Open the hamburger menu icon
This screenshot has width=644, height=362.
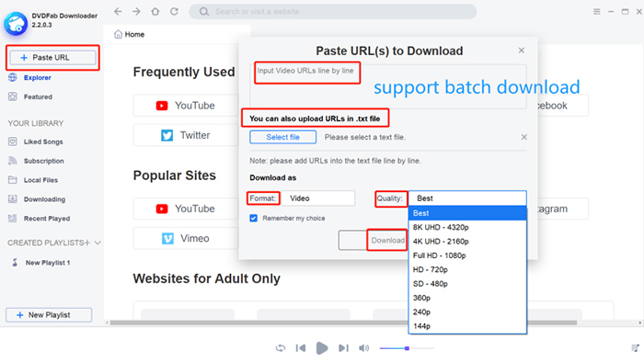597,11
